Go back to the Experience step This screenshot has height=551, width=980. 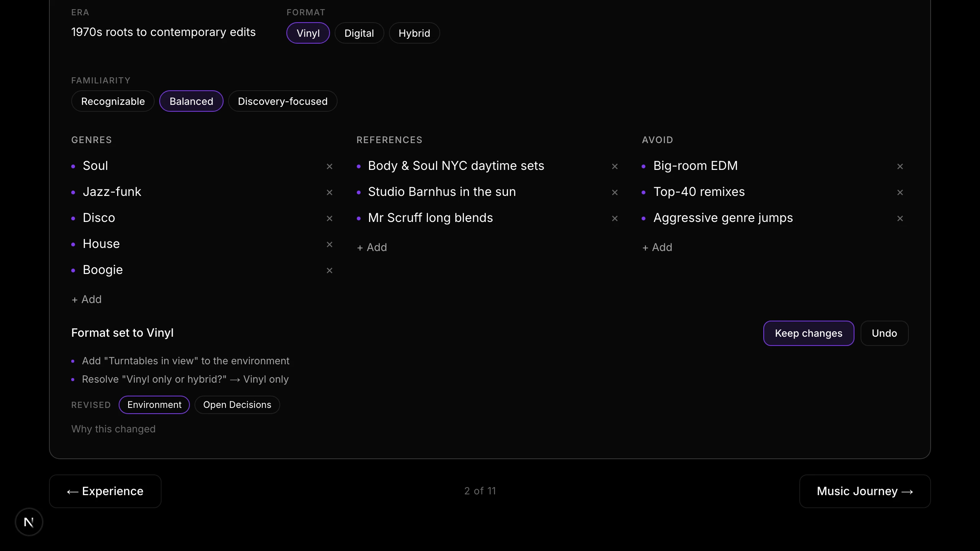[x=105, y=491]
